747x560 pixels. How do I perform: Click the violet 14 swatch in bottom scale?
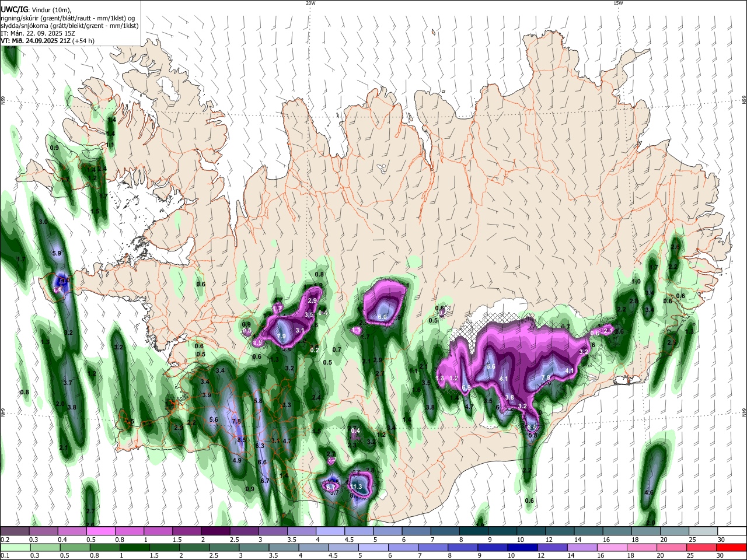click(x=582, y=547)
